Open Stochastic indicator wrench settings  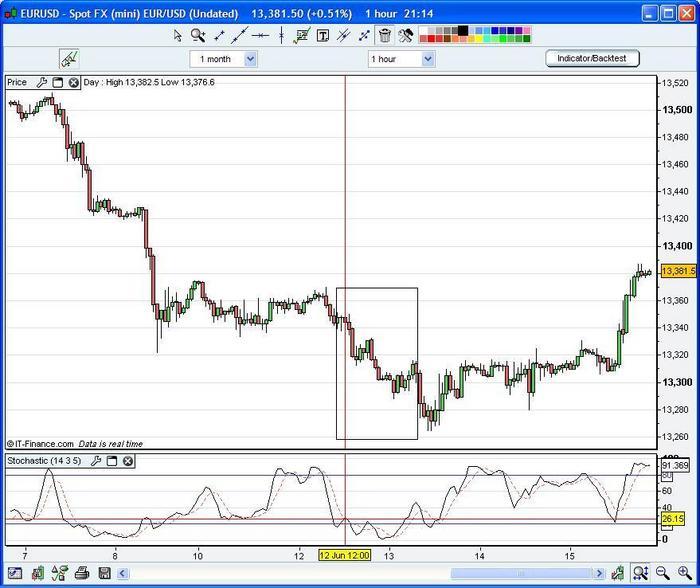tap(96, 461)
